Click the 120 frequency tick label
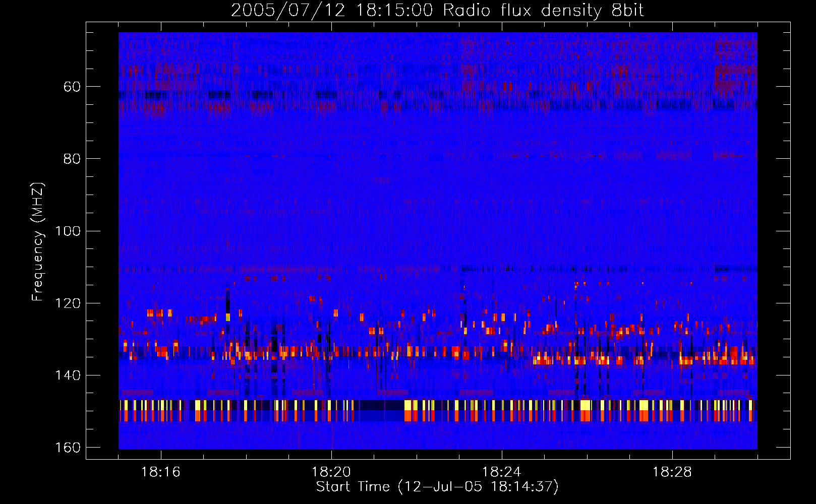 click(68, 303)
